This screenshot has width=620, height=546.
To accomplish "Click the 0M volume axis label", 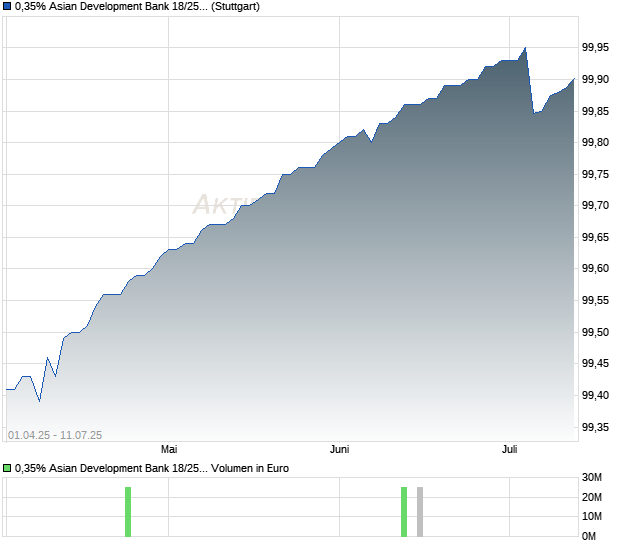I will click(589, 536).
